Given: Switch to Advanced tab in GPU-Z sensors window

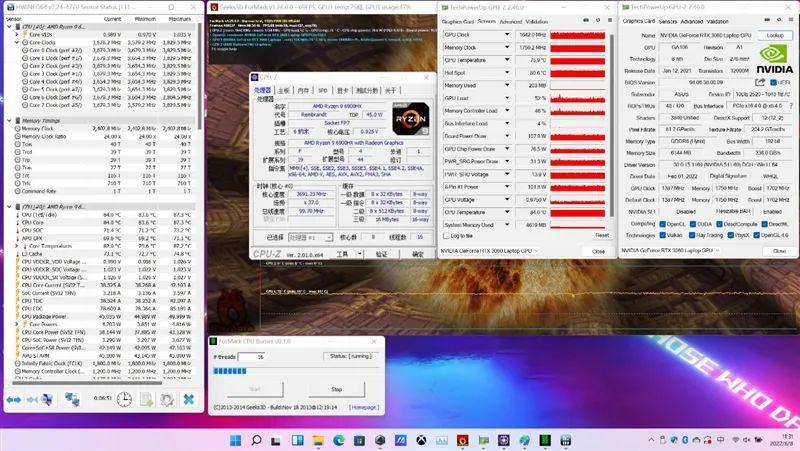Looking at the screenshot, I should click(510, 21).
